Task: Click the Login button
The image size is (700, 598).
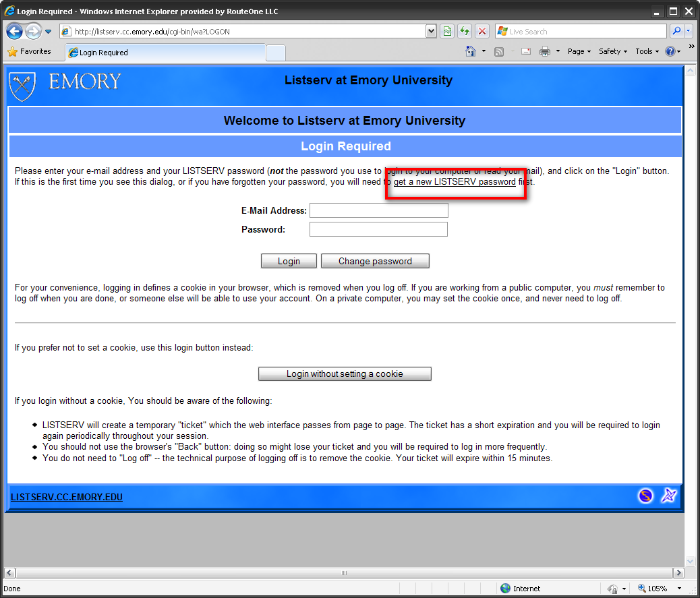Action: pyautogui.click(x=289, y=261)
